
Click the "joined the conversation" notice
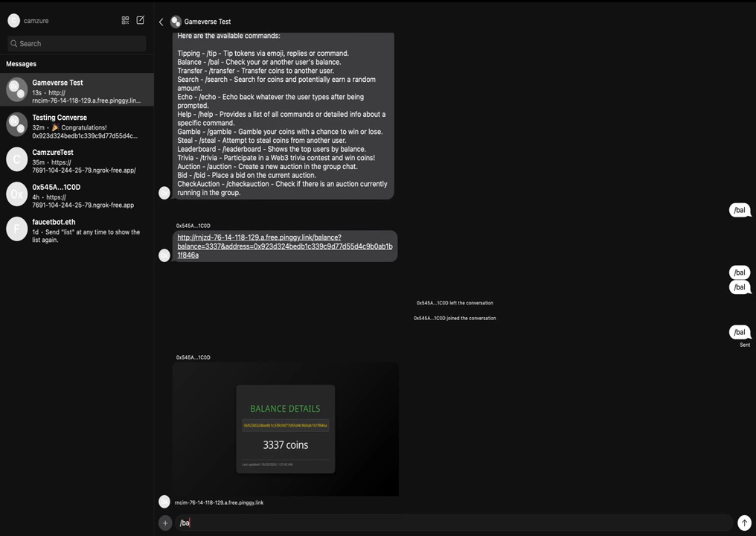pos(455,319)
